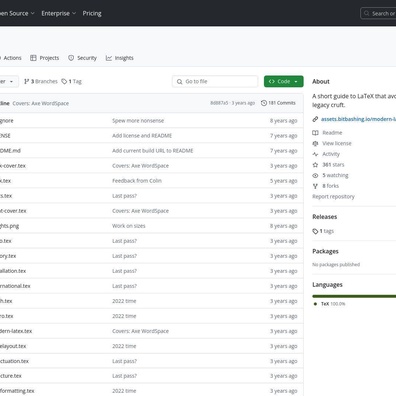Open the Activity link

coord(331,154)
